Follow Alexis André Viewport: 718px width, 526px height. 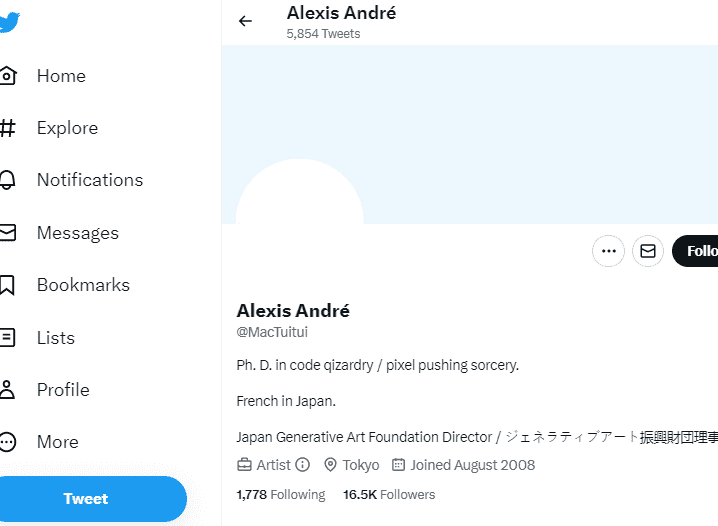point(695,251)
